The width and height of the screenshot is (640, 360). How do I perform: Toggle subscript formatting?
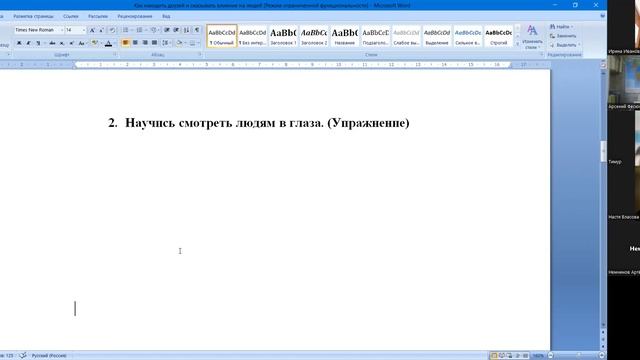pos(62,43)
